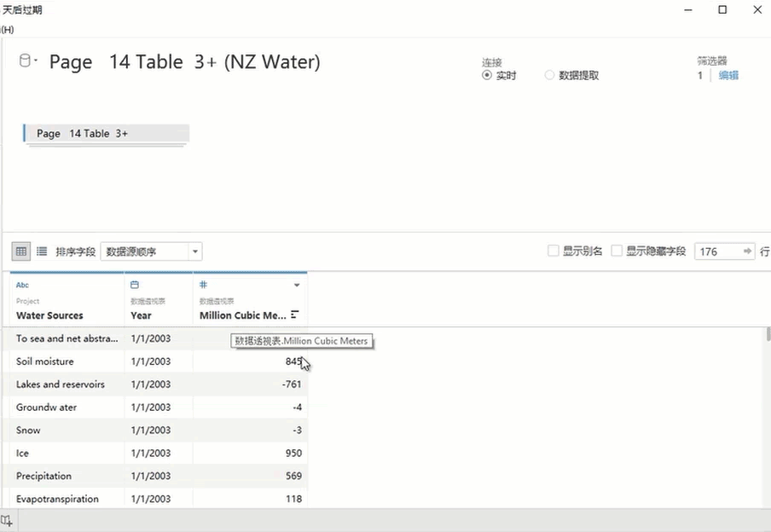Viewport: 771px width, 532px height.
Task: Select the 实时 live connection option
Action: click(x=487, y=75)
